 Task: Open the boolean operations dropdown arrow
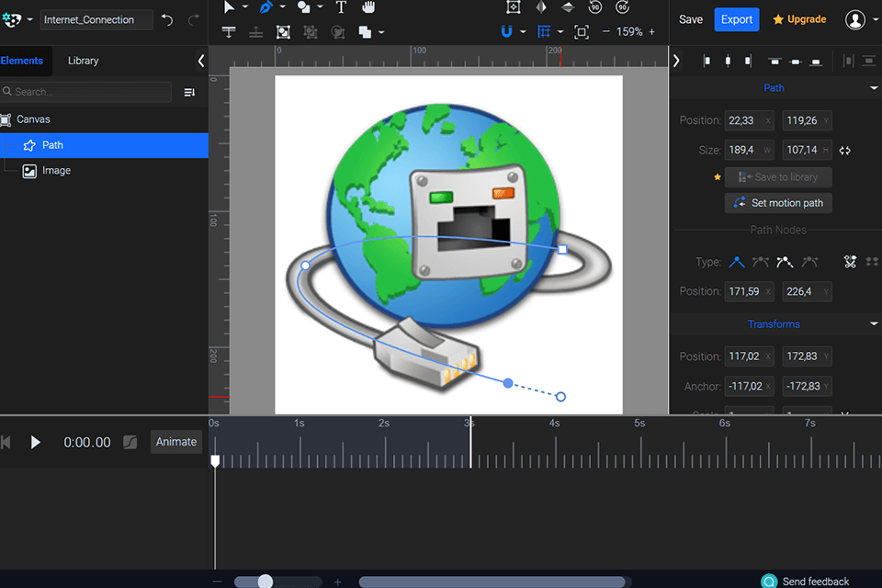pos(381,33)
